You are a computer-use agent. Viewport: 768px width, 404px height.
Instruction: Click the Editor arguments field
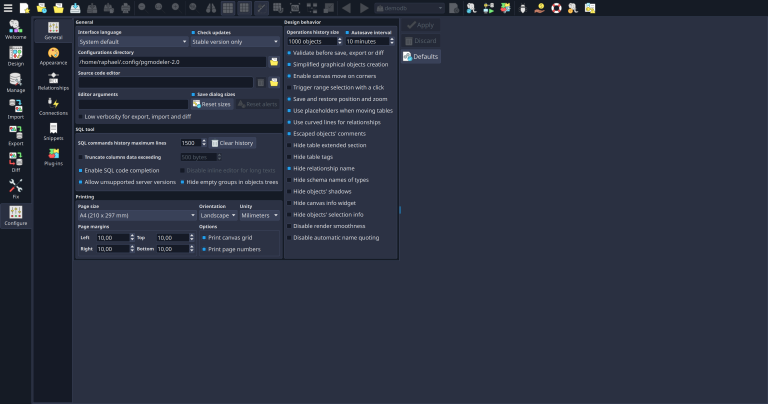tap(133, 104)
